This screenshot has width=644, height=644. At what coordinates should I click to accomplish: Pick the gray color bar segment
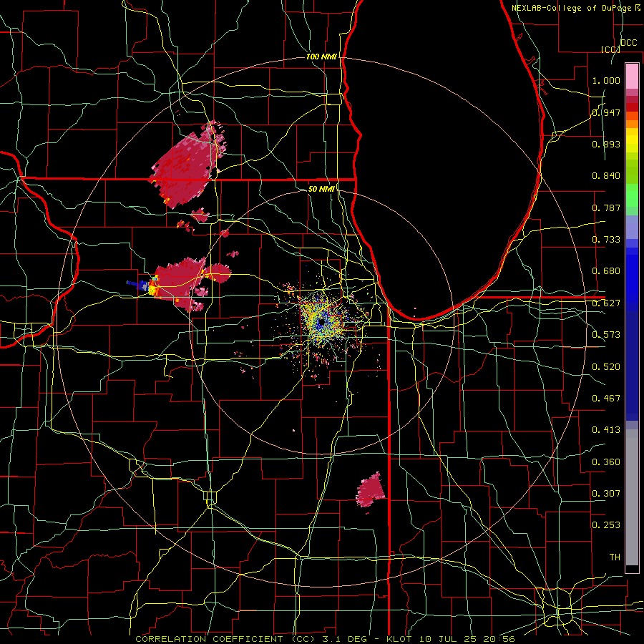632,497
